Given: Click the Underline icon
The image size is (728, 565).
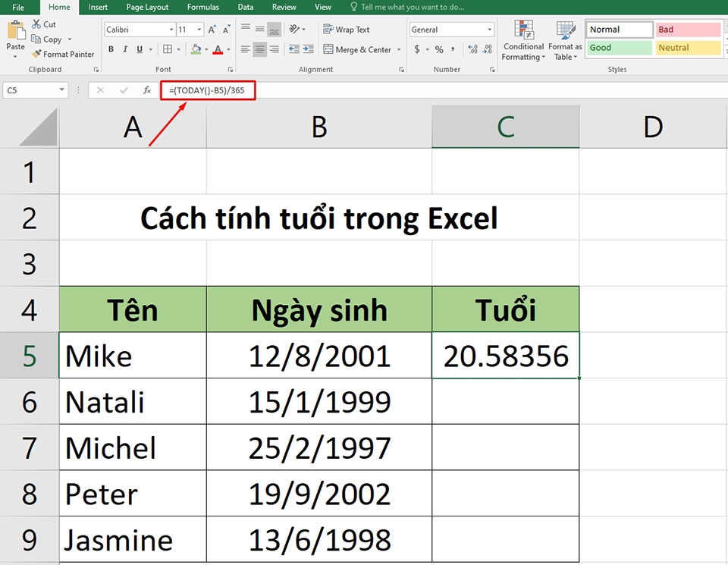Looking at the screenshot, I should [x=138, y=49].
